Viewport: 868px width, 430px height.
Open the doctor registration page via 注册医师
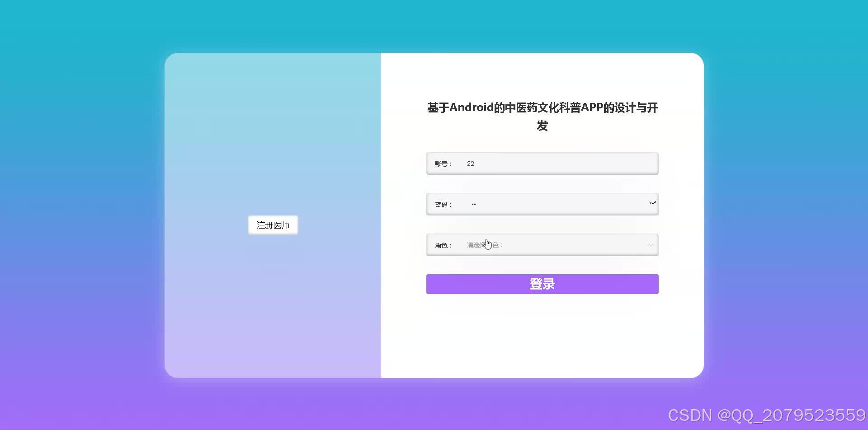[x=273, y=224]
